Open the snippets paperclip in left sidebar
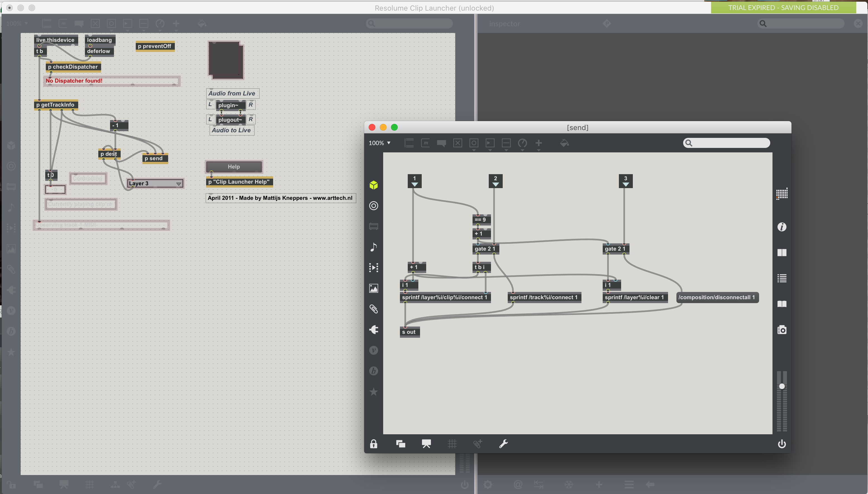The width and height of the screenshot is (868, 494). [373, 309]
